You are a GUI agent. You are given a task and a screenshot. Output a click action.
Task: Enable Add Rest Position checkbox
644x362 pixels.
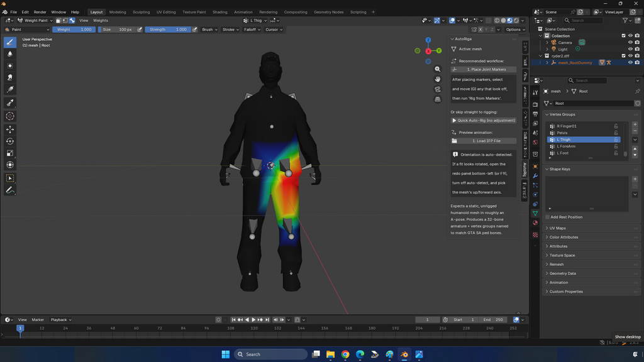click(547, 217)
